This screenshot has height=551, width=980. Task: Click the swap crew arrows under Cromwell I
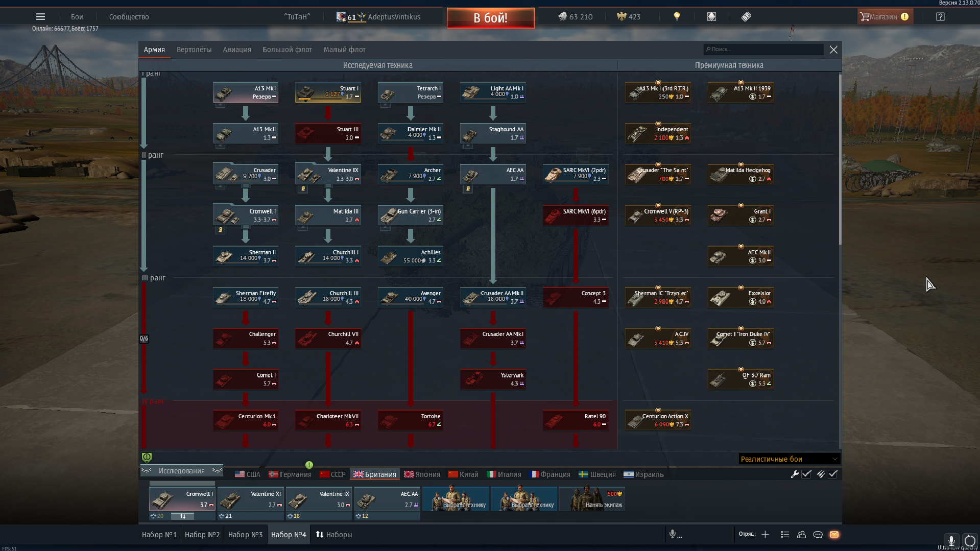[x=183, y=516]
